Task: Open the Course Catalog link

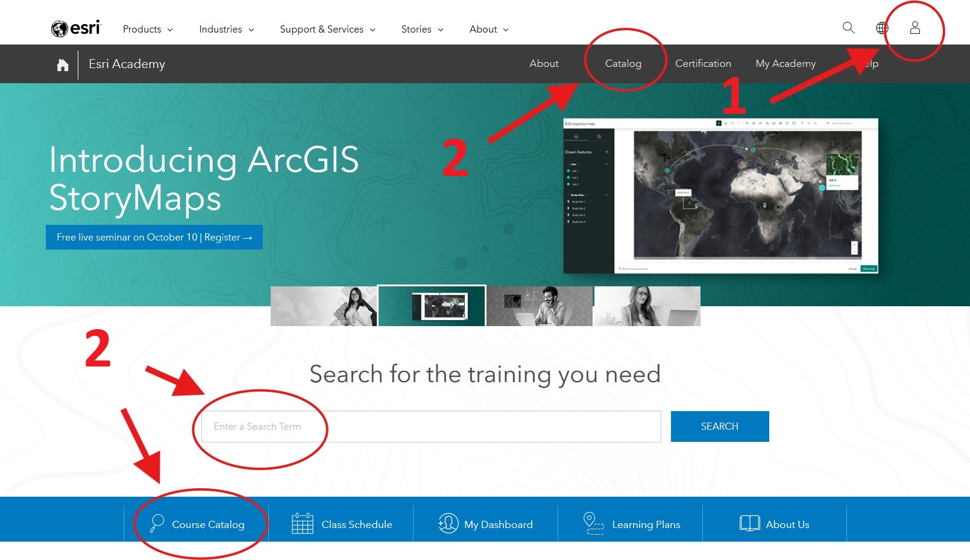Action: coord(208,524)
